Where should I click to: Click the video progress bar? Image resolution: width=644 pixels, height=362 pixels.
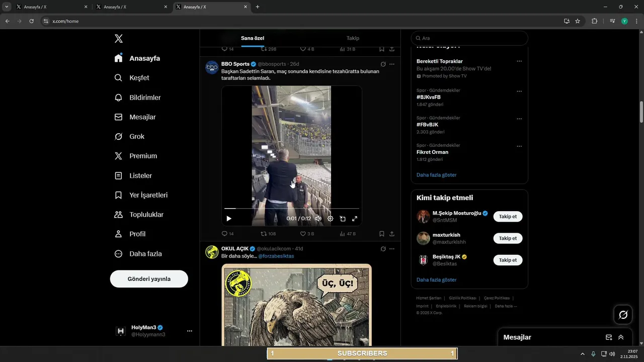(x=292, y=208)
